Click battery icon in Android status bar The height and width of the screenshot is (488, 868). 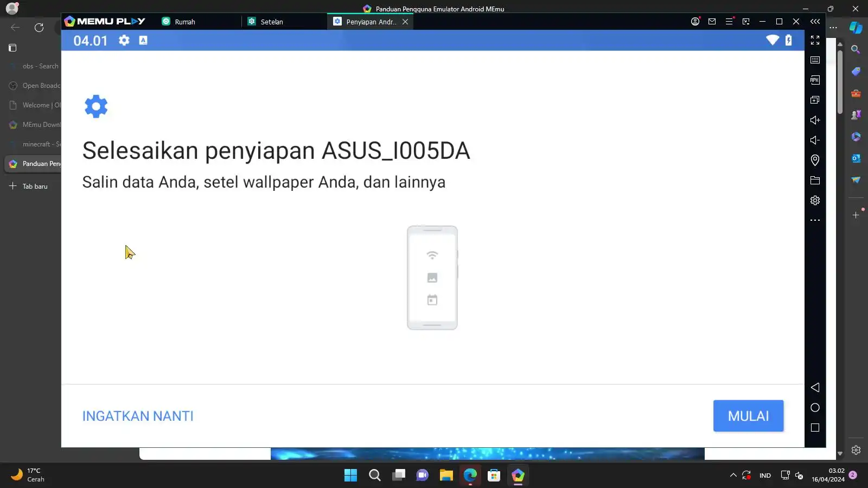[x=789, y=40]
